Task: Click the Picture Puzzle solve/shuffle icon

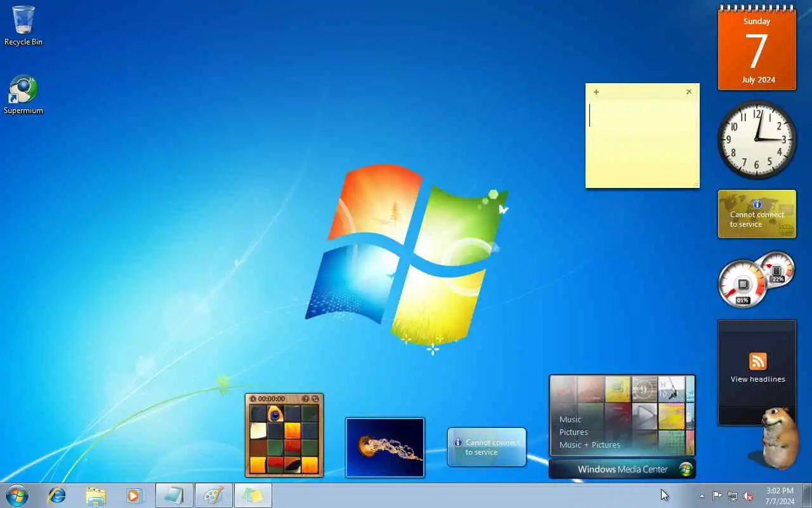Action: point(315,399)
